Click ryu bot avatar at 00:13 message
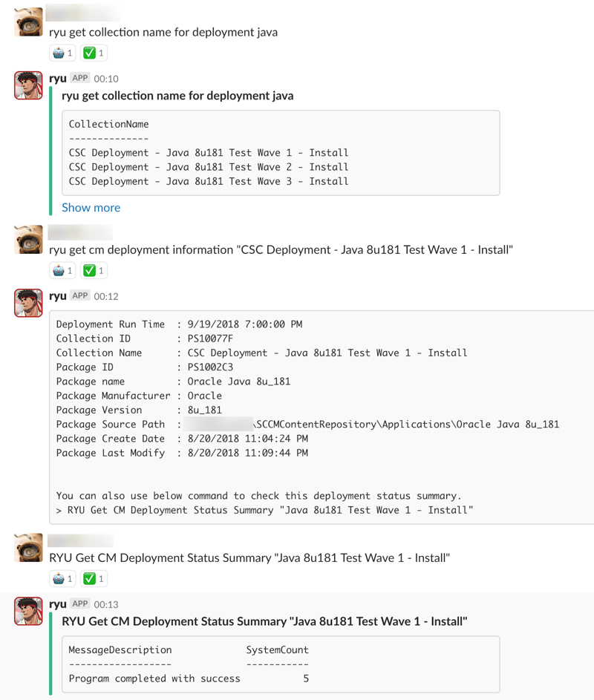The width and height of the screenshot is (594, 700). [28, 611]
